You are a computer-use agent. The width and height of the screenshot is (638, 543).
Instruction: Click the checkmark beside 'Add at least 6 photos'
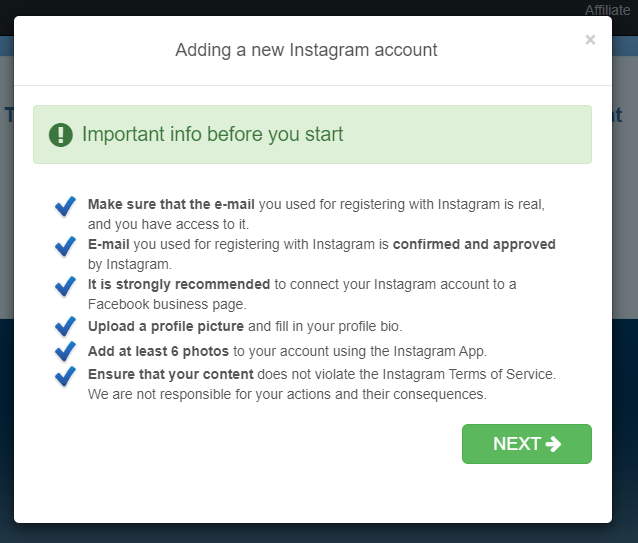(x=66, y=351)
